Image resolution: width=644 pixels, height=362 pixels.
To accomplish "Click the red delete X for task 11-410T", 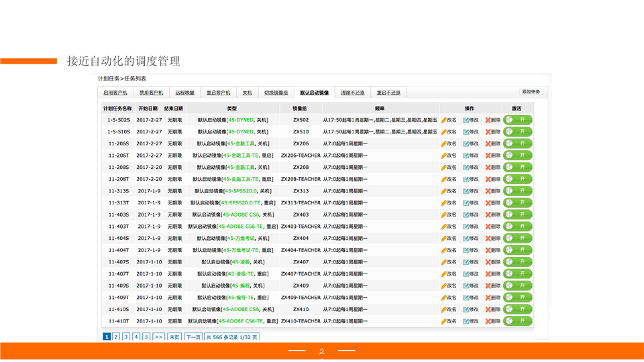I will click(488, 321).
